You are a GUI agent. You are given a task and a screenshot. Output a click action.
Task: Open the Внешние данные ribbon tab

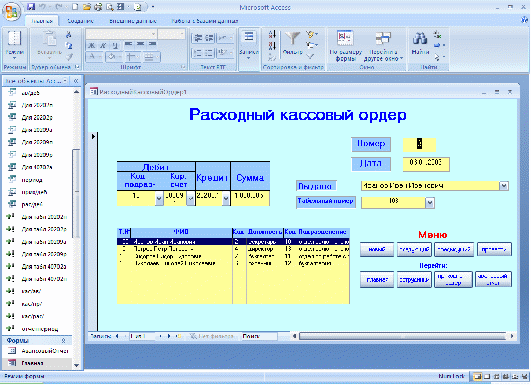pyautogui.click(x=132, y=21)
